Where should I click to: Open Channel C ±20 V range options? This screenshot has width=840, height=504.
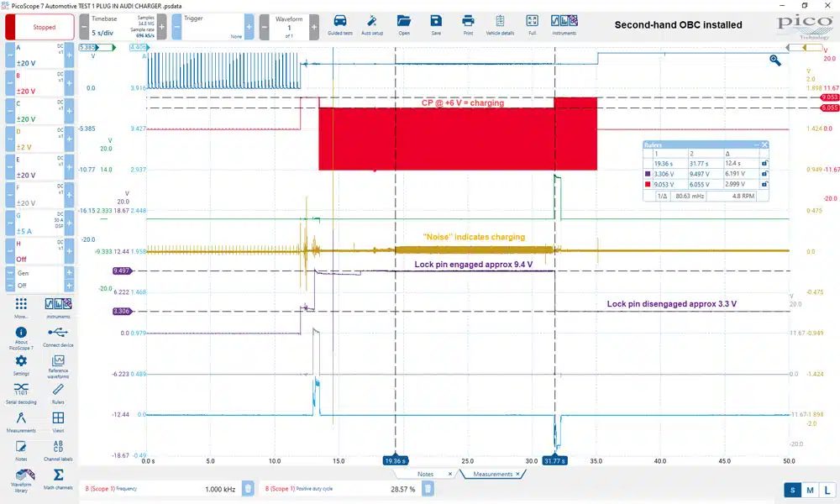coord(39,111)
